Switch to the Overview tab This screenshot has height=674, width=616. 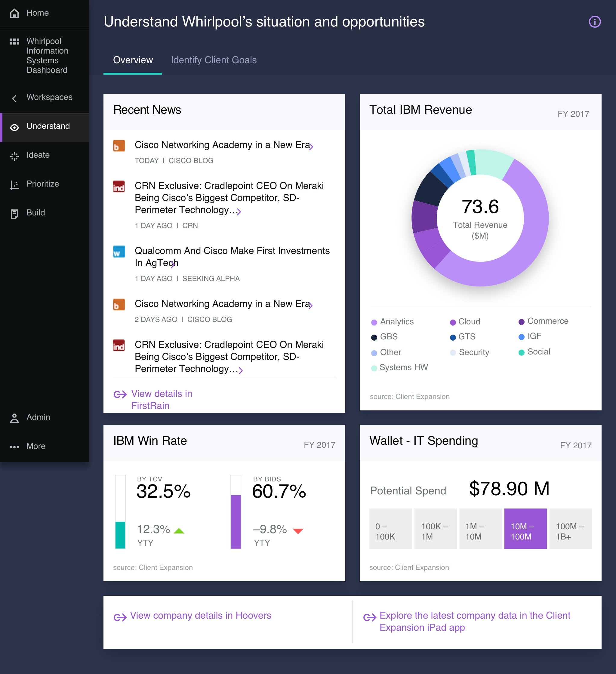click(x=133, y=60)
